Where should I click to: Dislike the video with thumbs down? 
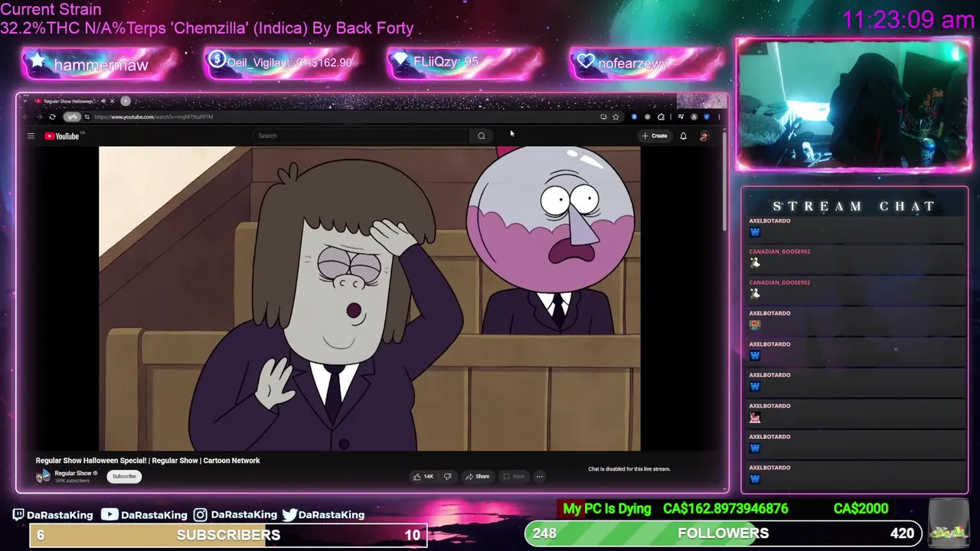tap(448, 477)
